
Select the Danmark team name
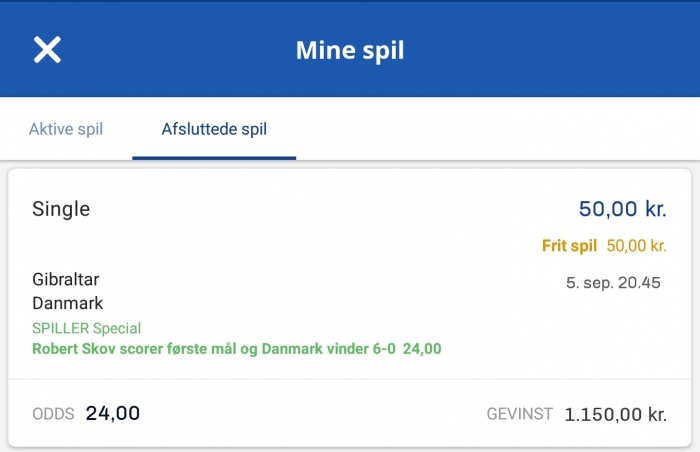68,302
